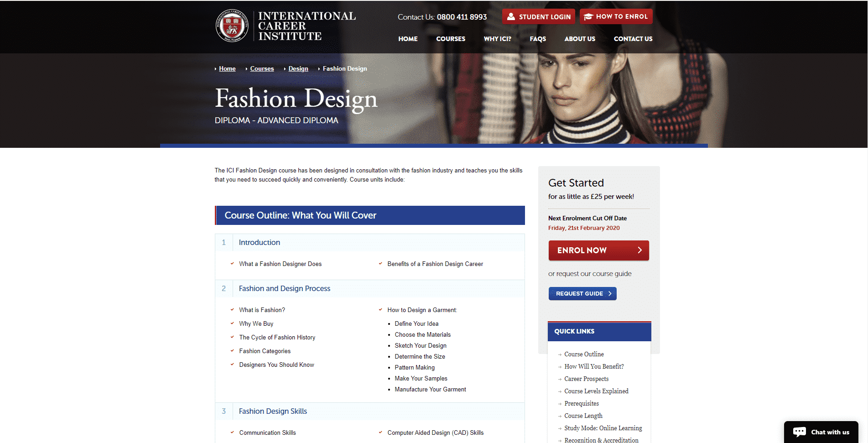Go to Home via the breadcrumb
The width and height of the screenshot is (868, 443).
(227, 68)
